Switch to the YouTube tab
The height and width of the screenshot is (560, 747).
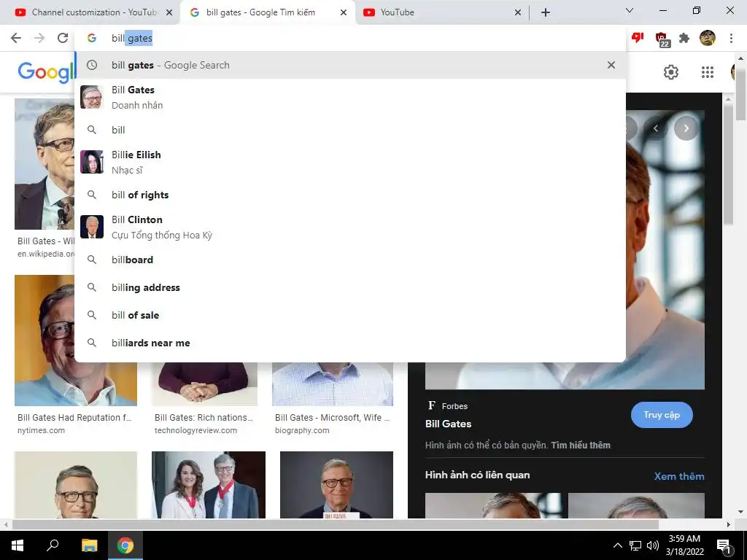pos(441,12)
